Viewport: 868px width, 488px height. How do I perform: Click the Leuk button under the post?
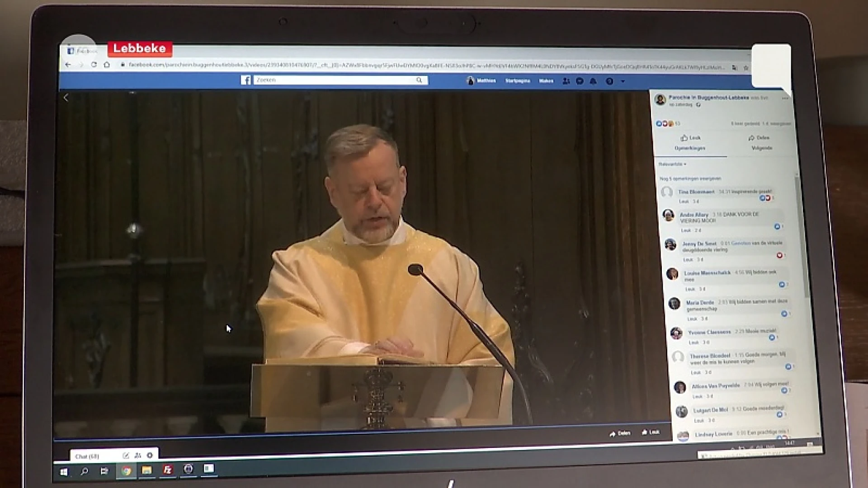[x=690, y=138]
